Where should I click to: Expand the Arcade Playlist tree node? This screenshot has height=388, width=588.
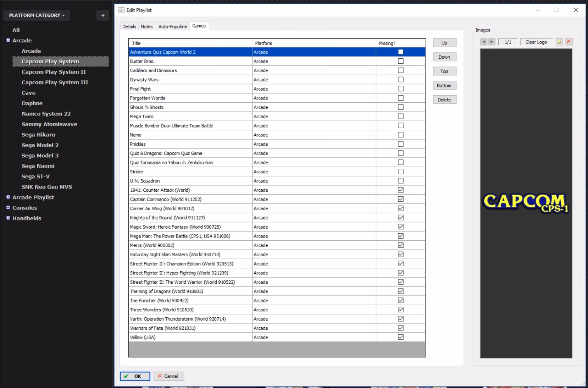(x=8, y=197)
